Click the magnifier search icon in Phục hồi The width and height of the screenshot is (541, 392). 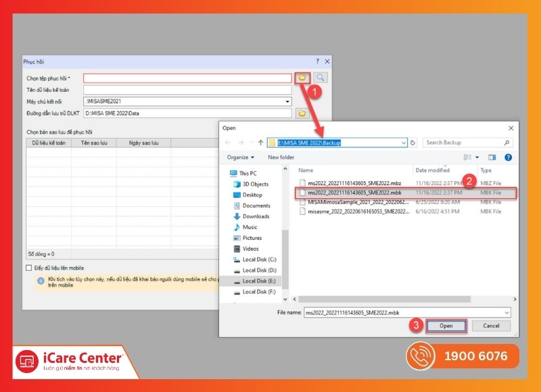(x=320, y=78)
